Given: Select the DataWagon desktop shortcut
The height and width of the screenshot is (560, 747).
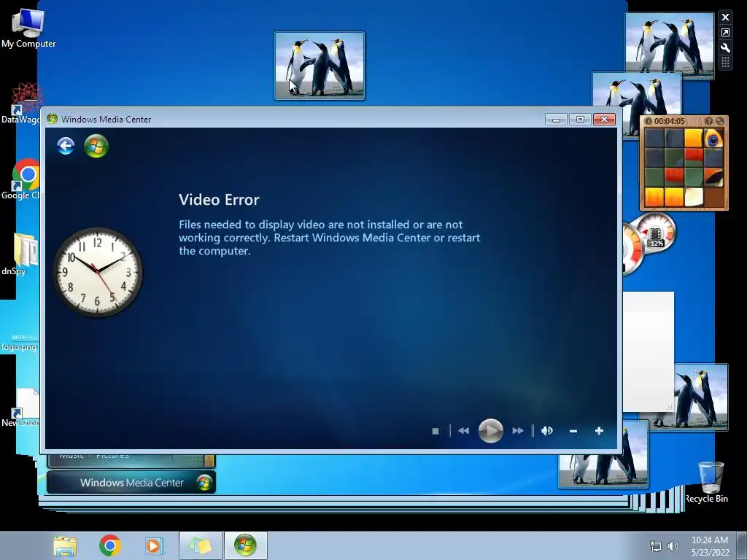Looking at the screenshot, I should [21, 104].
